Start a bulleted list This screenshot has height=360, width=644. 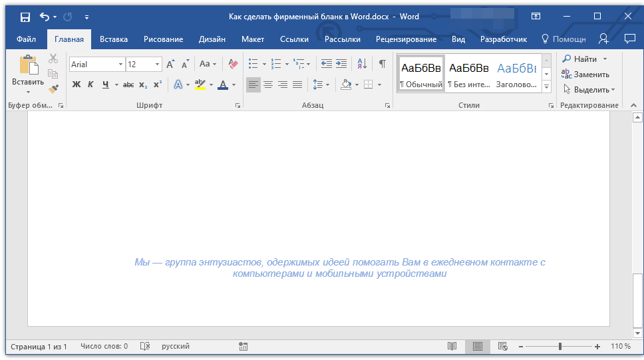point(253,64)
